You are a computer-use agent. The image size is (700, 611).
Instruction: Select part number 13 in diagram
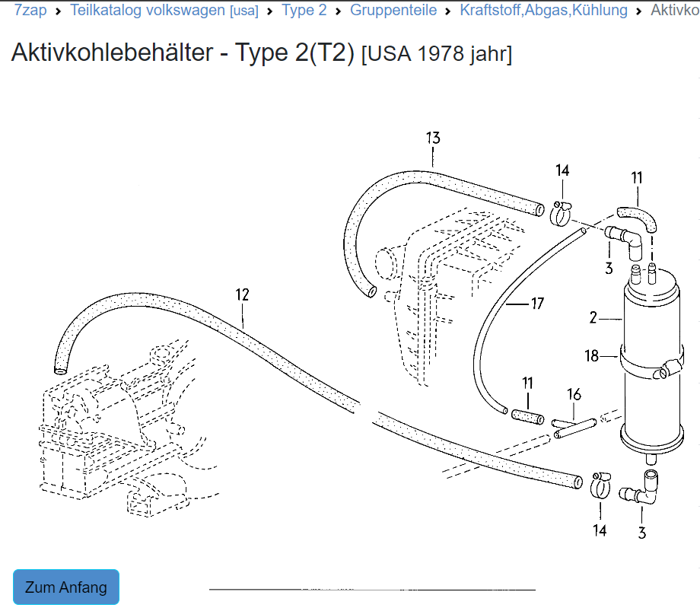[x=433, y=138]
